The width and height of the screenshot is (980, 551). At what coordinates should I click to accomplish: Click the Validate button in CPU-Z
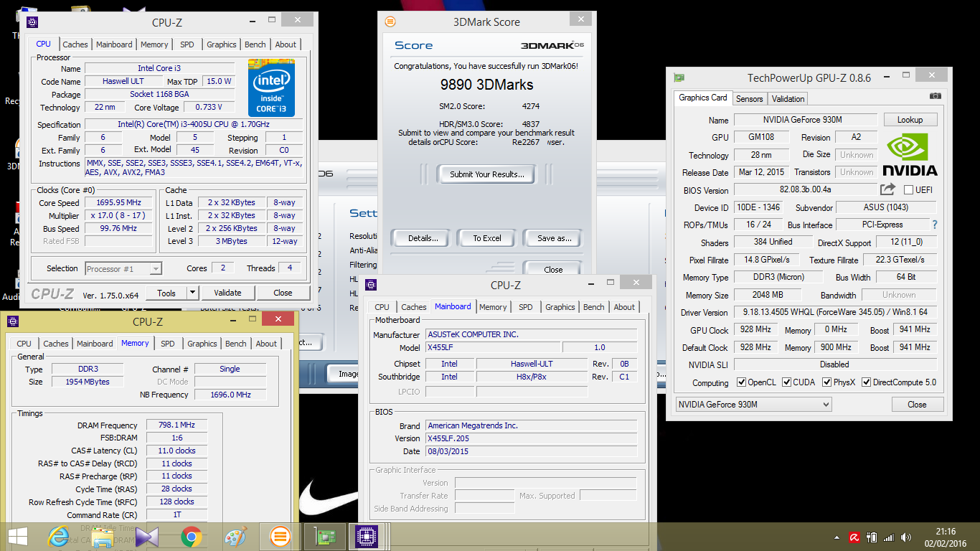tap(227, 293)
